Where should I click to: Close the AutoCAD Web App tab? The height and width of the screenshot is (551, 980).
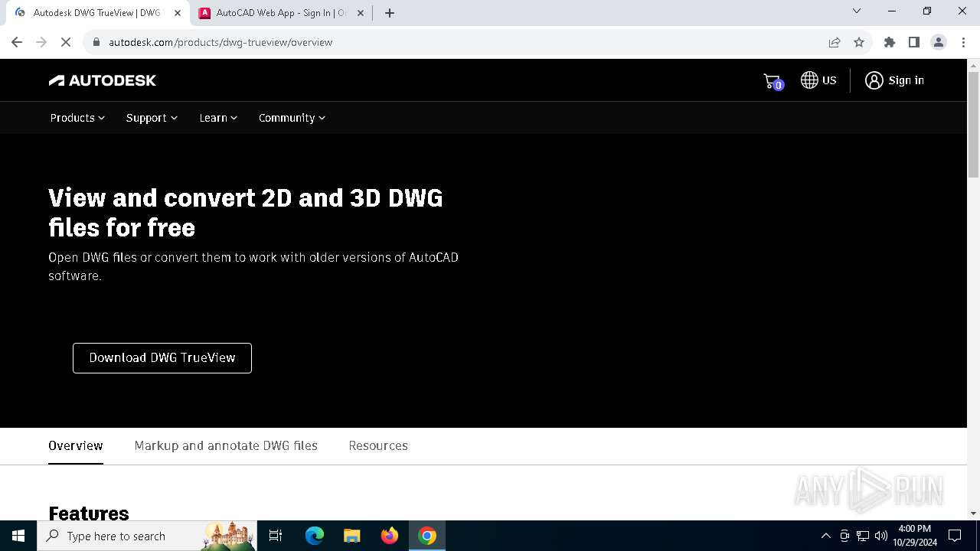[x=361, y=13]
